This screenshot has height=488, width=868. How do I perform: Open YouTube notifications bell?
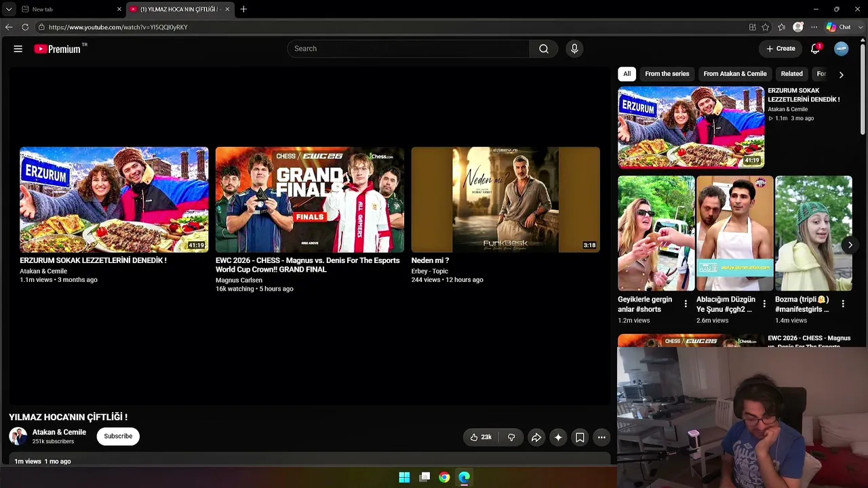coord(816,49)
